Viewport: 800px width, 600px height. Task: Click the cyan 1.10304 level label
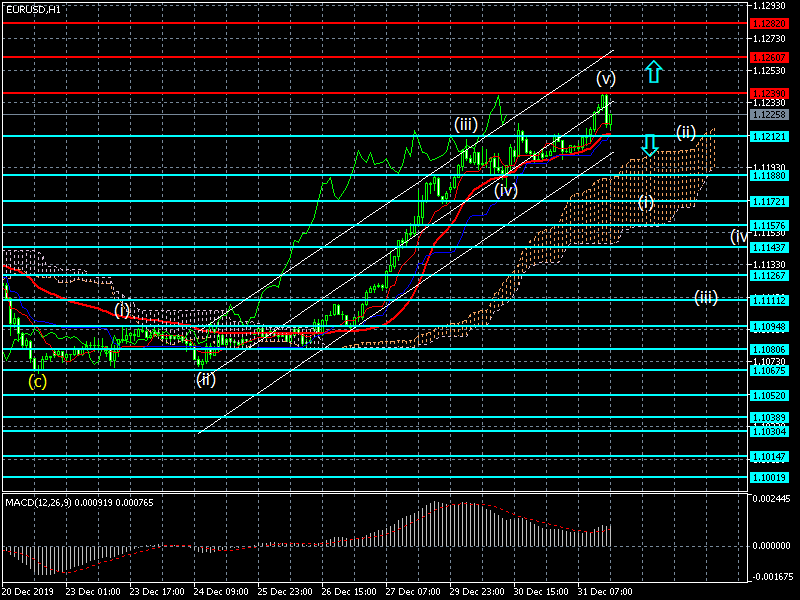coord(770,432)
